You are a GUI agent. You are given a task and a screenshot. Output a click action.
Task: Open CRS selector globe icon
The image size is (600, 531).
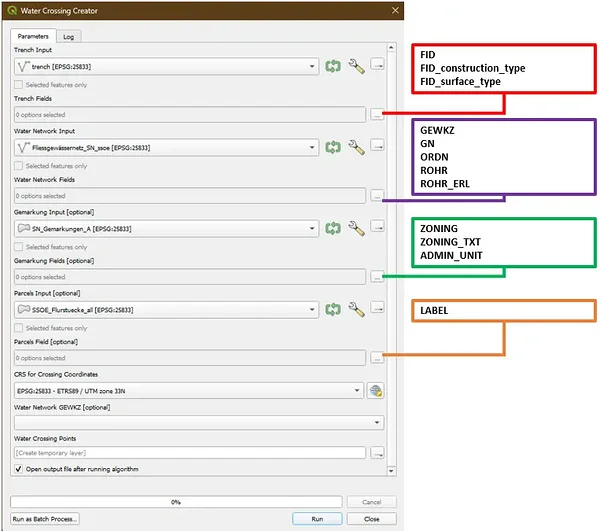(x=376, y=391)
